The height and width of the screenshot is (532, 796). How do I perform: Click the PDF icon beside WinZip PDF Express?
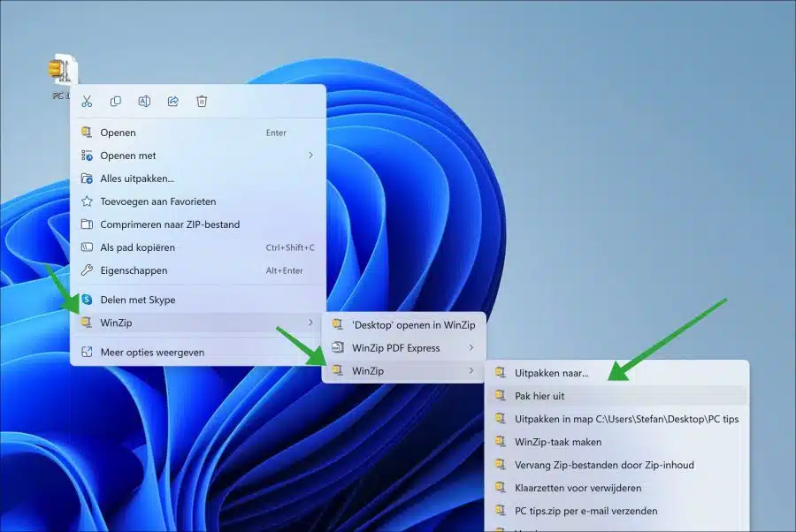(338, 347)
